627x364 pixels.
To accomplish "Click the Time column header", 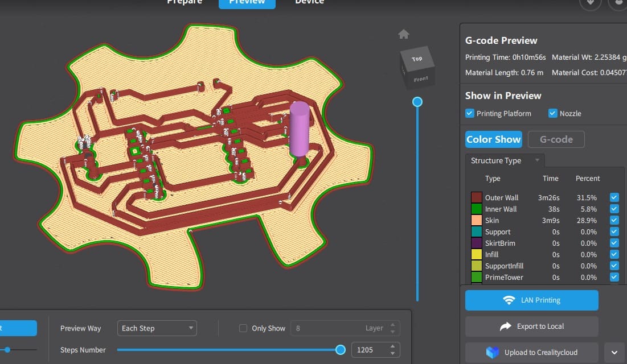I will point(550,179).
